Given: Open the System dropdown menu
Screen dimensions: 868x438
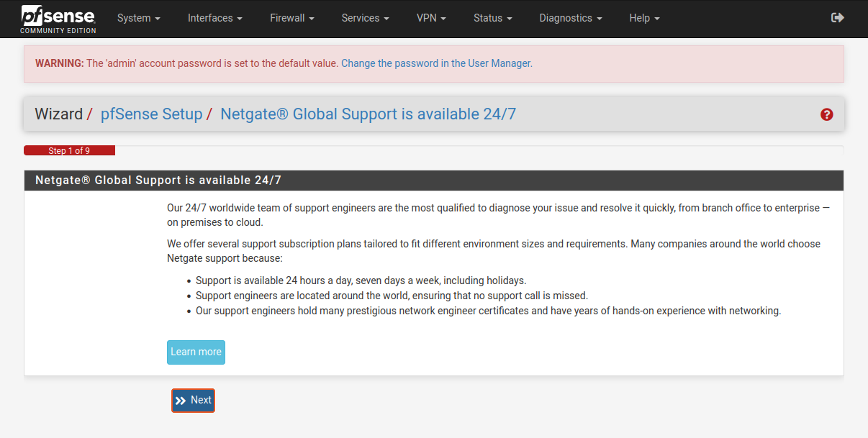Looking at the screenshot, I should [138, 18].
